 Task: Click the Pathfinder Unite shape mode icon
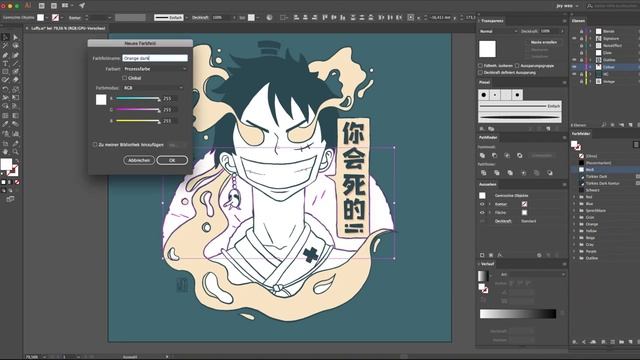coord(482,155)
